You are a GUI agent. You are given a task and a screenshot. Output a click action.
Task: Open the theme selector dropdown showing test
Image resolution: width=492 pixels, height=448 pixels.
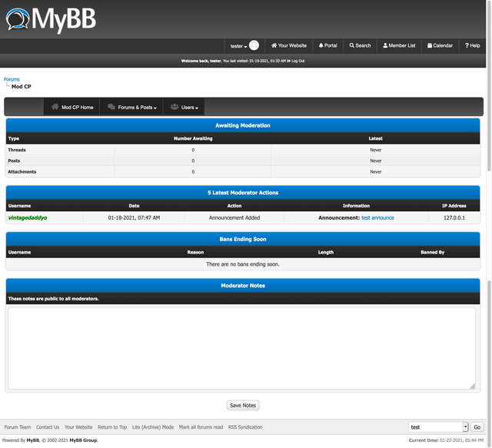pos(437,426)
